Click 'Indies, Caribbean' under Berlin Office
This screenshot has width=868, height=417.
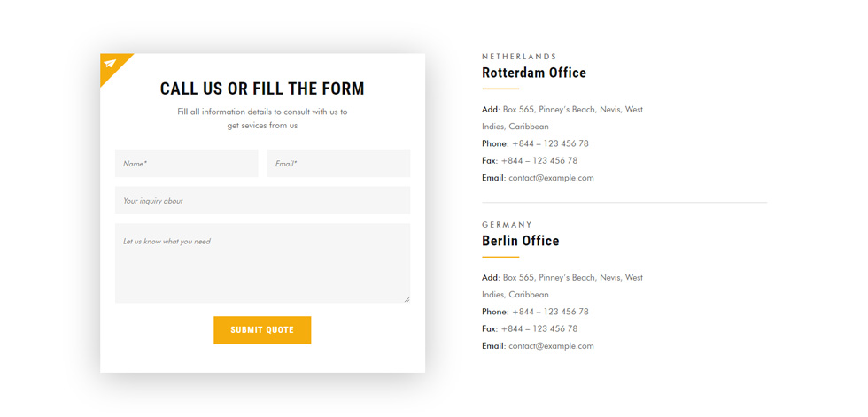click(x=515, y=295)
